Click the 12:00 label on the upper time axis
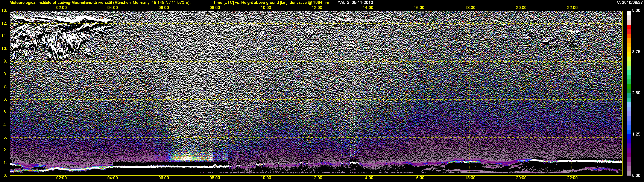This screenshot has height=182, width=644. tap(317, 8)
